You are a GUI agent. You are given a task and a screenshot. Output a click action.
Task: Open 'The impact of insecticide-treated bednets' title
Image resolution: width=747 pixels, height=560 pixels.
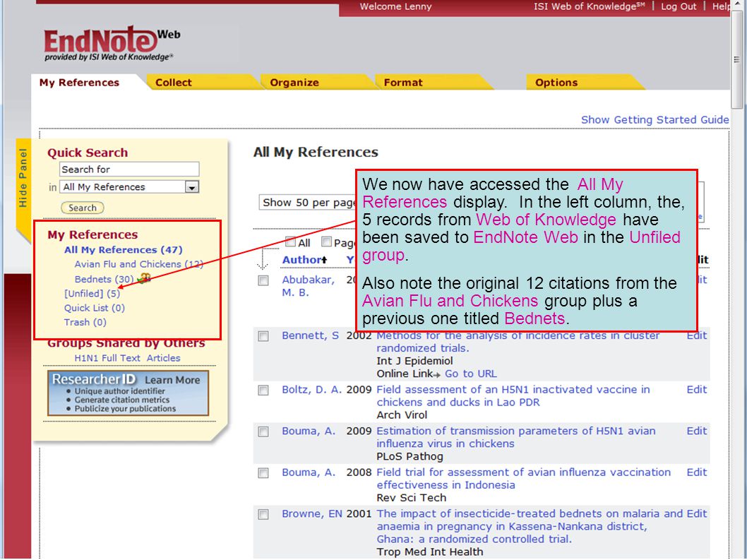(530, 526)
